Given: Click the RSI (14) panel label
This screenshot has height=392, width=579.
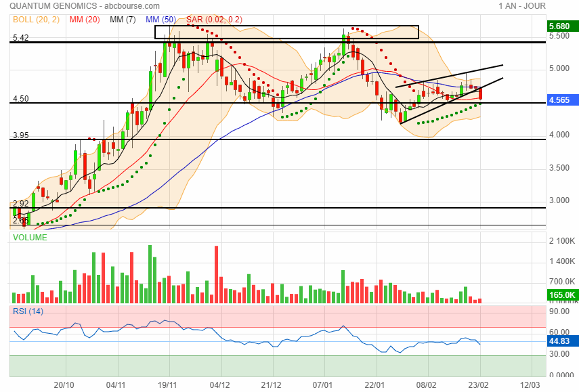Looking at the screenshot, I should point(28,311).
